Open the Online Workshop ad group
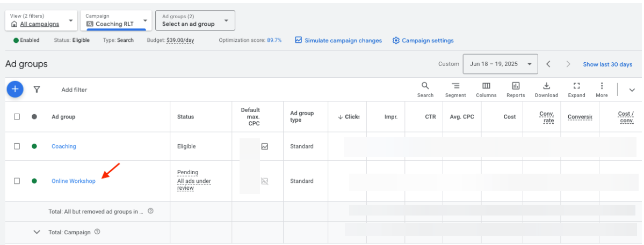The width and height of the screenshot is (644, 245). (x=74, y=181)
